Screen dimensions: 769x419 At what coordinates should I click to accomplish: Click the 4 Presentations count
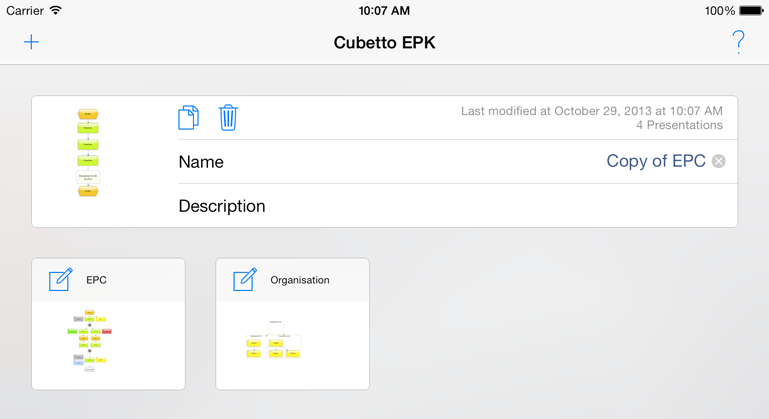point(679,125)
